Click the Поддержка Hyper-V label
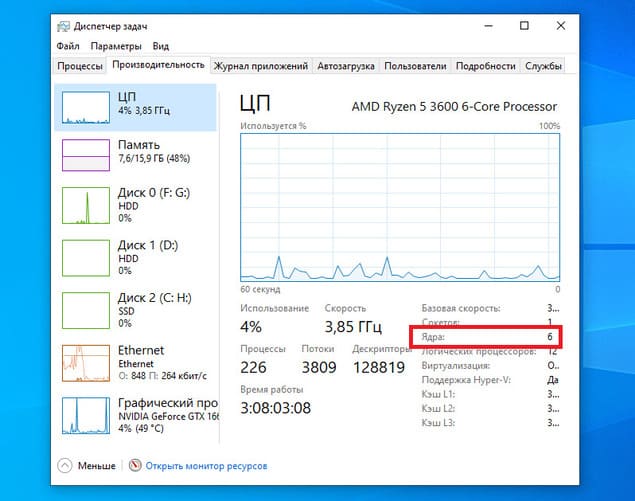Viewport: 635px width, 501px height. tap(466, 380)
